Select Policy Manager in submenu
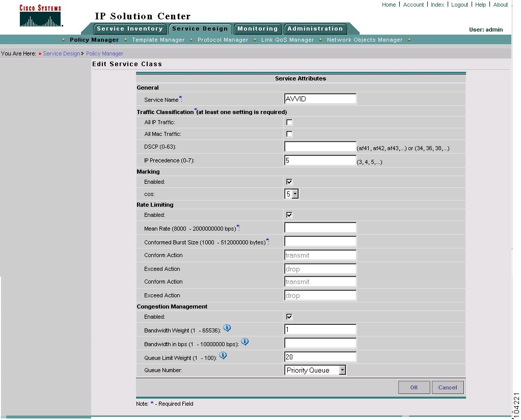Viewport: 521px width, 420px height. coord(94,40)
